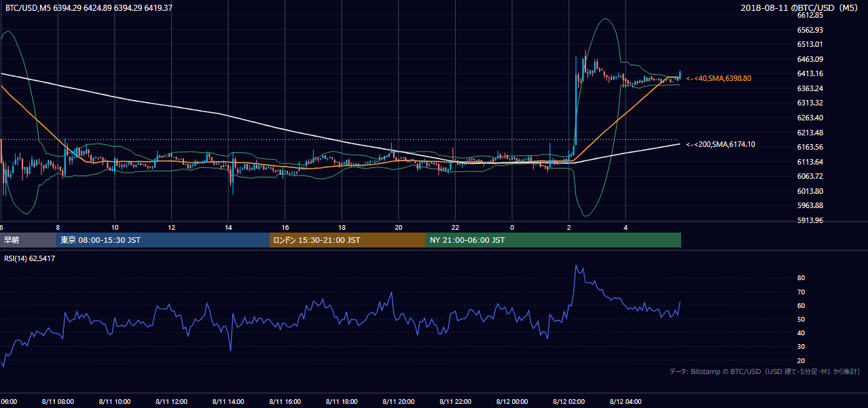The width and height of the screenshot is (868, 408).
Task: Click the Bitstamp data source note
Action: point(765,371)
